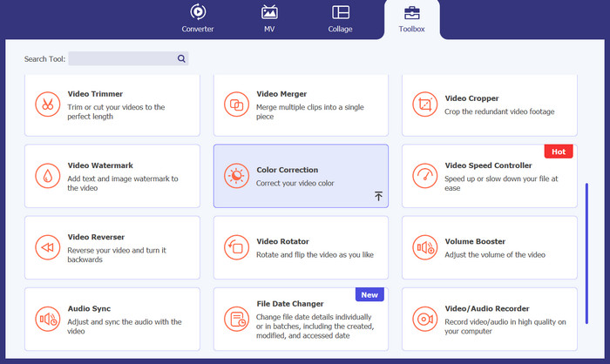Viewport: 610px width, 364px height.
Task: Click the Video Cropper icon
Action: [x=424, y=104]
